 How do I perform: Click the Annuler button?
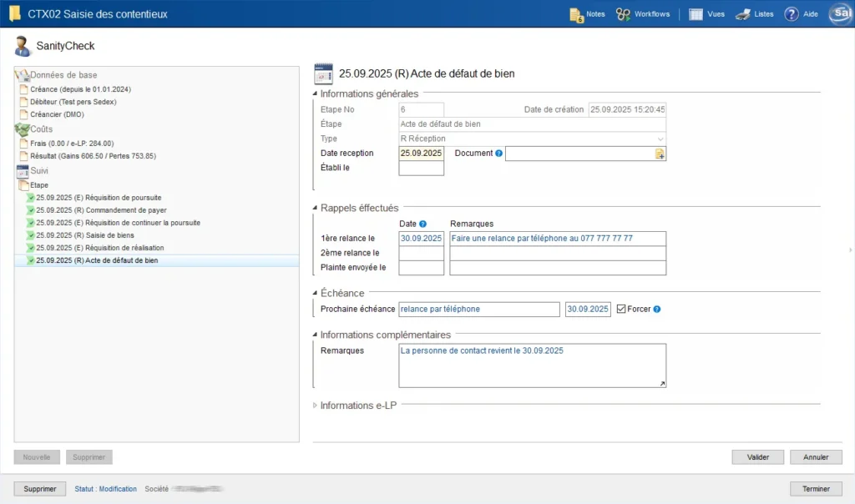(x=816, y=457)
